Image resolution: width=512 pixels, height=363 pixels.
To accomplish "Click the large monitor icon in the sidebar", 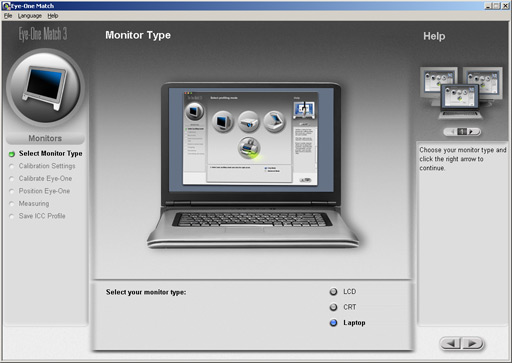I will click(45, 88).
